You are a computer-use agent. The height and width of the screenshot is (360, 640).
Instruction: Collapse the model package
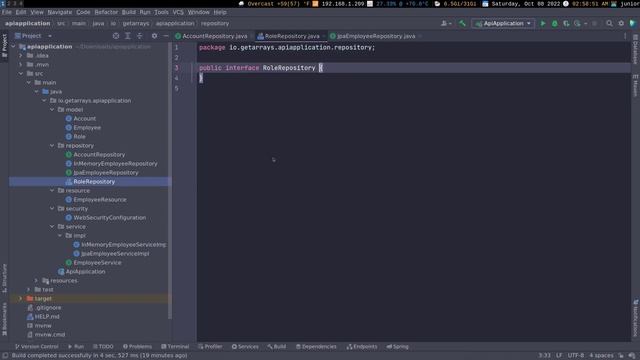52,109
